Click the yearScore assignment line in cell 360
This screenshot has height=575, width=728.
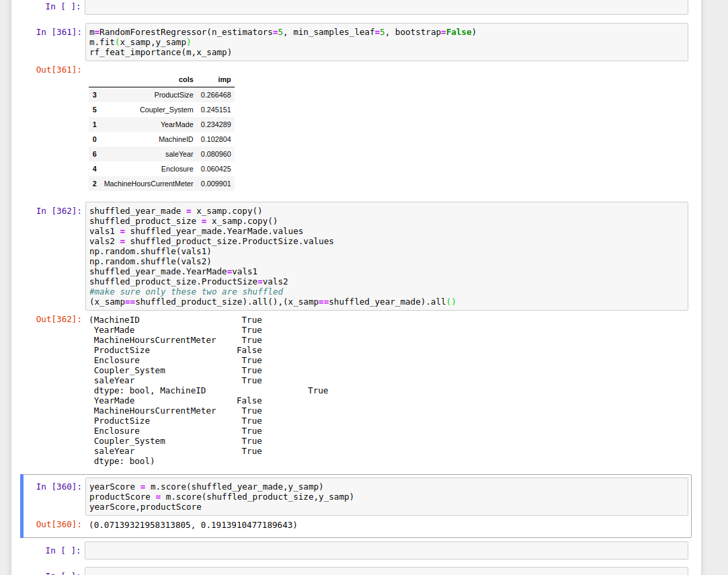coord(206,487)
